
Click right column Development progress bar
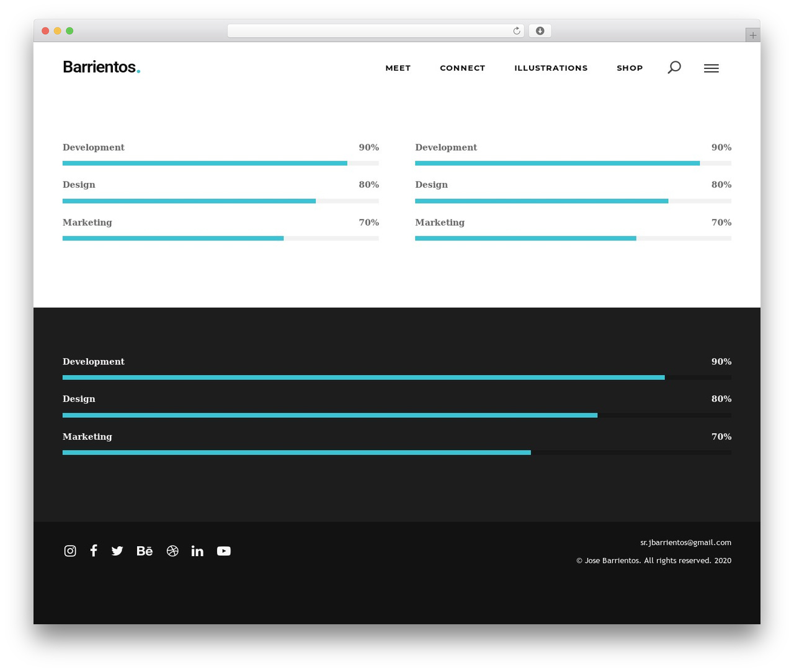[573, 163]
